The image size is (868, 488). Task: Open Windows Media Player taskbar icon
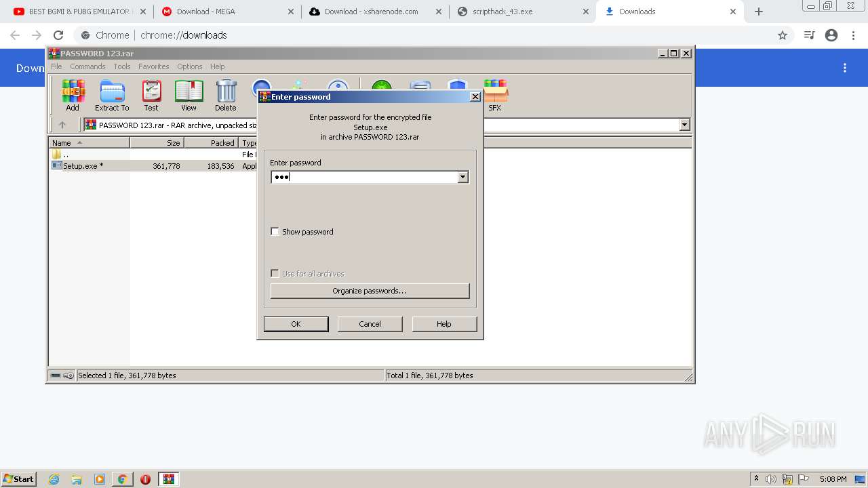[100, 479]
